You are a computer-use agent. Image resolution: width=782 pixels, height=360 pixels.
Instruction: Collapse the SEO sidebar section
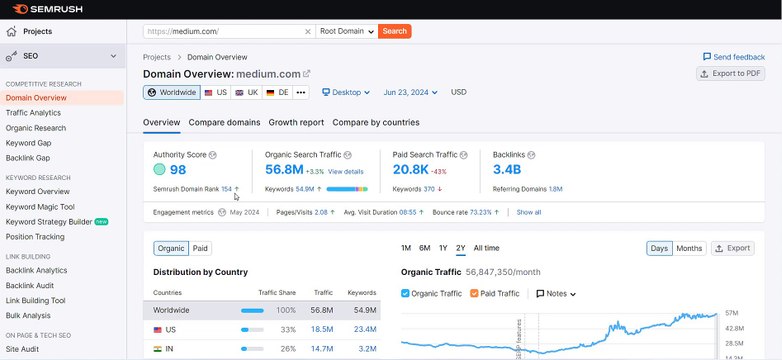(114, 56)
